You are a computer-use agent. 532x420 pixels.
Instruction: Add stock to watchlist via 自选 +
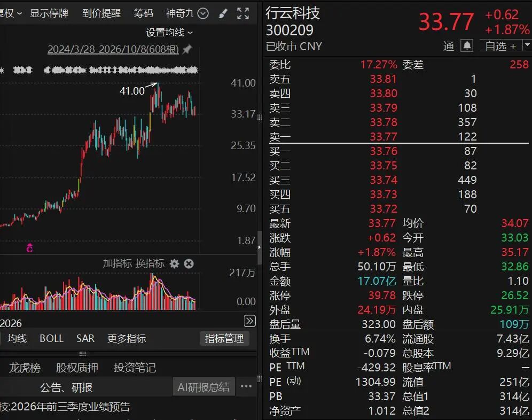tap(501, 45)
